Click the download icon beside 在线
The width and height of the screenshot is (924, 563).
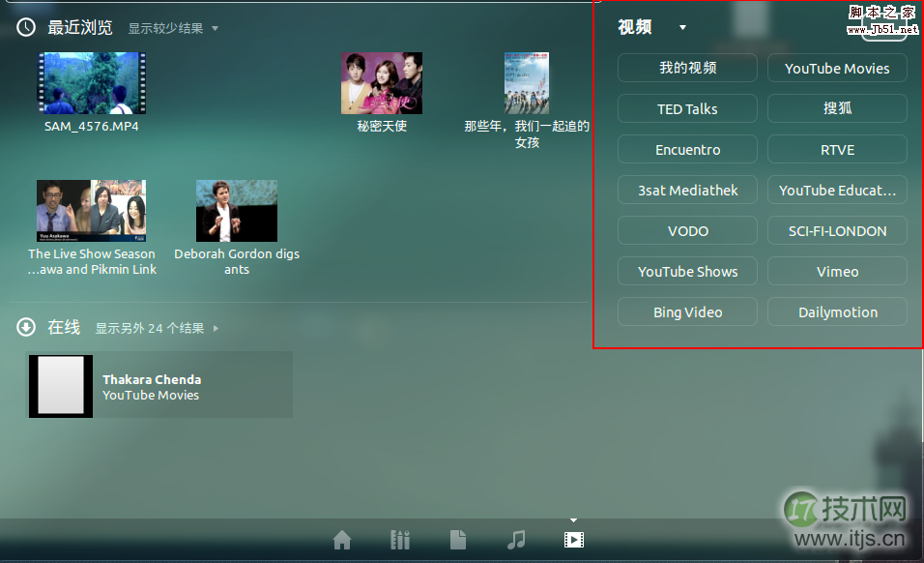pyautogui.click(x=26, y=327)
